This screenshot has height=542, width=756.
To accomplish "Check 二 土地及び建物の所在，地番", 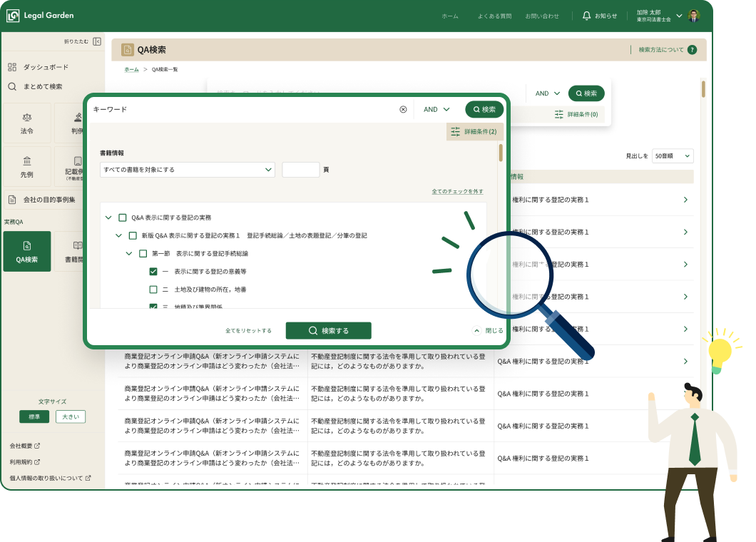I will [x=153, y=290].
